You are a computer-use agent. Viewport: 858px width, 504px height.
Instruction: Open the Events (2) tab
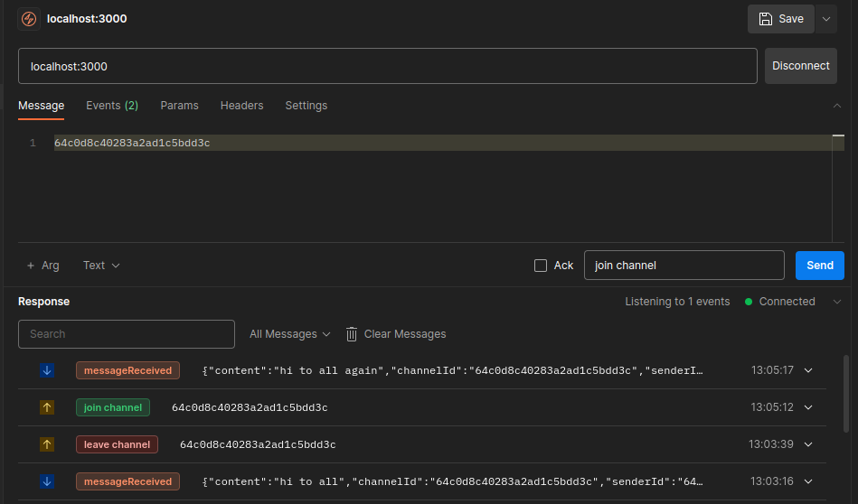112,106
